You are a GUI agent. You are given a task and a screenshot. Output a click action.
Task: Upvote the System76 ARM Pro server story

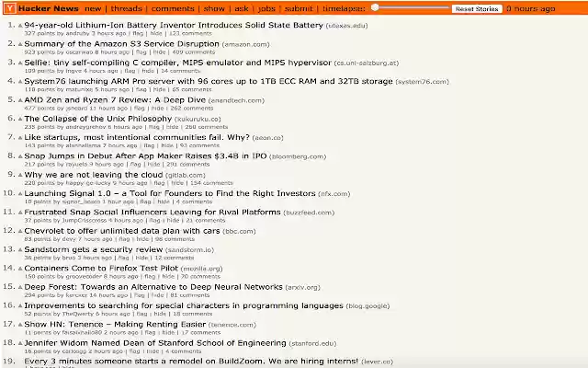tap(20, 82)
